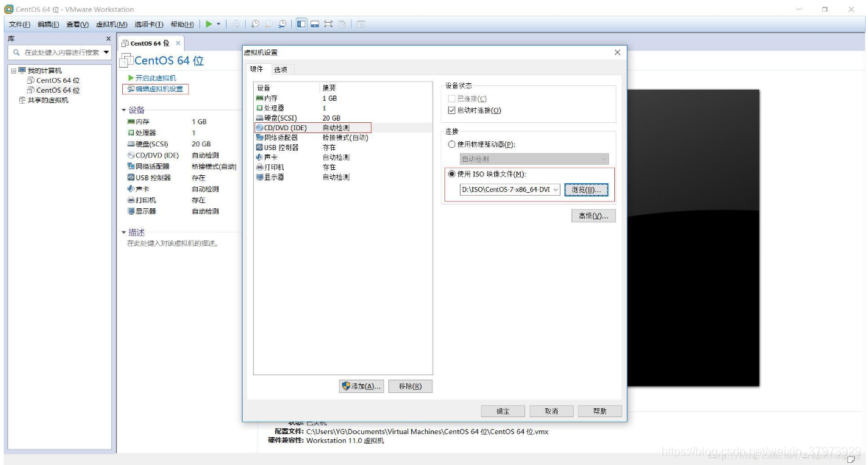The height and width of the screenshot is (465, 868).
Task: Click the 浏览(B)... button
Action: point(586,190)
